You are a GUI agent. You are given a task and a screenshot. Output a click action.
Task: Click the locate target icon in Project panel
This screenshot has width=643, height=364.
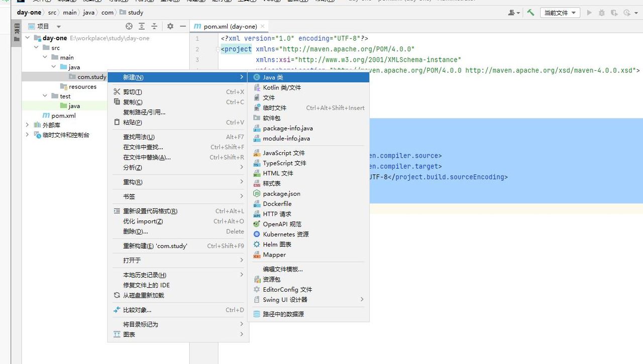(x=129, y=26)
